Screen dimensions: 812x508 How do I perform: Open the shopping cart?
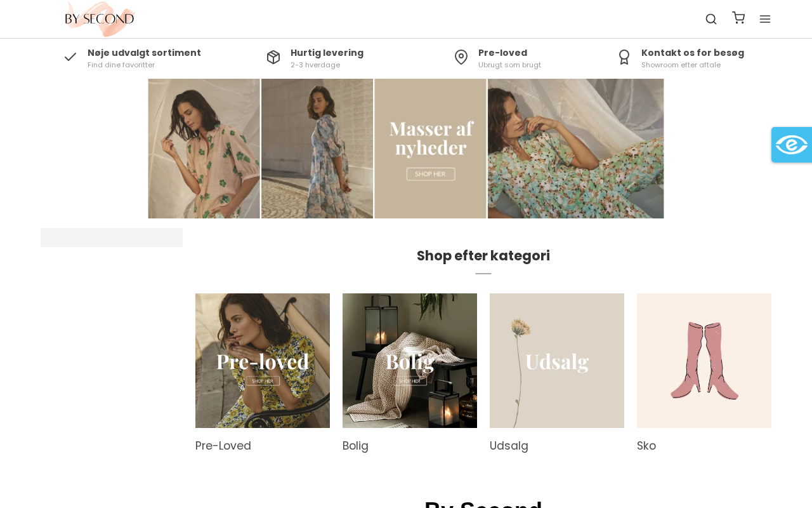click(738, 18)
